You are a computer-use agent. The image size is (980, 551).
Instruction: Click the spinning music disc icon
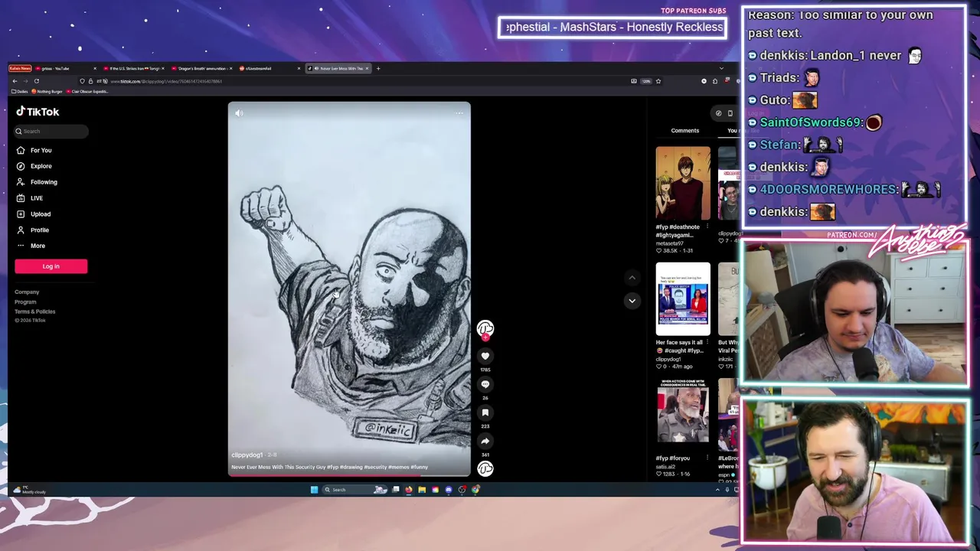click(485, 468)
